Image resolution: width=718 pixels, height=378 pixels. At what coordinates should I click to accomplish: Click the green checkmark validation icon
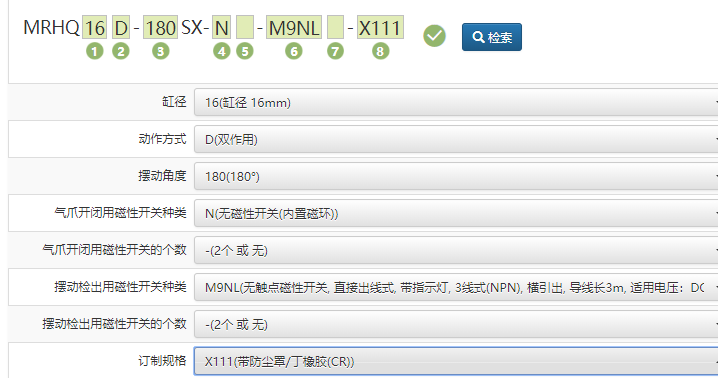pyautogui.click(x=434, y=36)
